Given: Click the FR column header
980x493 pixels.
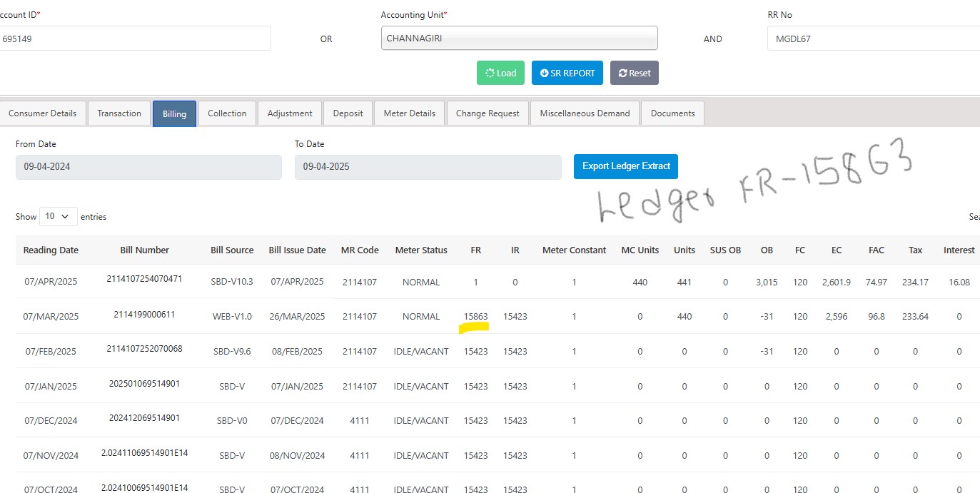Looking at the screenshot, I should click(x=476, y=250).
